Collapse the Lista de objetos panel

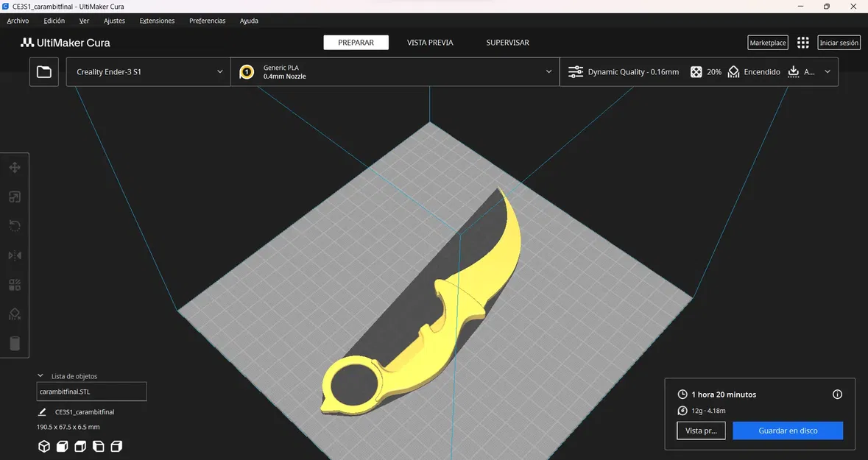tap(40, 375)
